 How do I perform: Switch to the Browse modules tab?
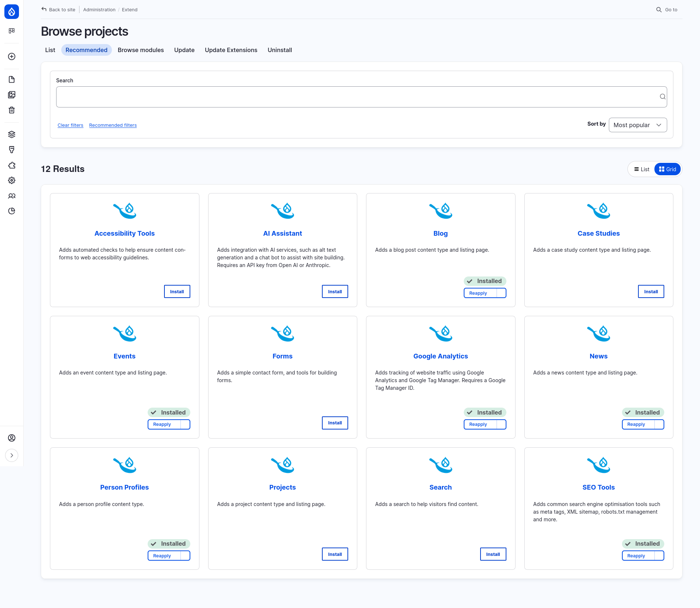(141, 50)
